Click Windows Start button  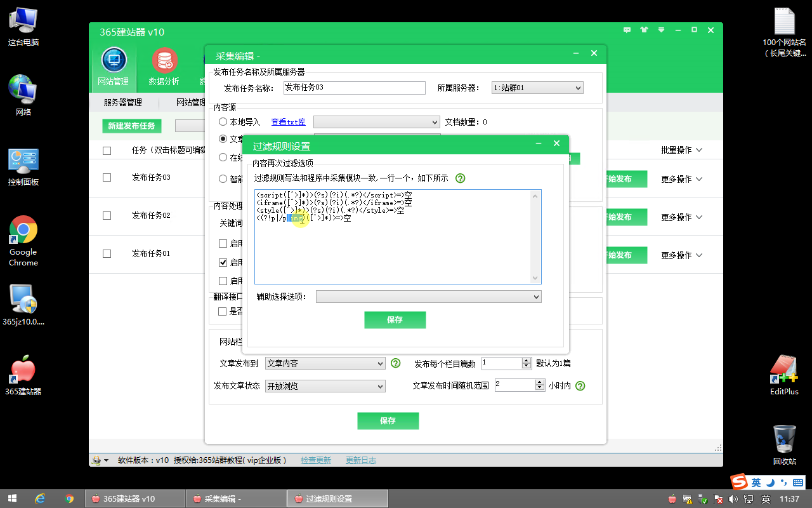coord(12,498)
